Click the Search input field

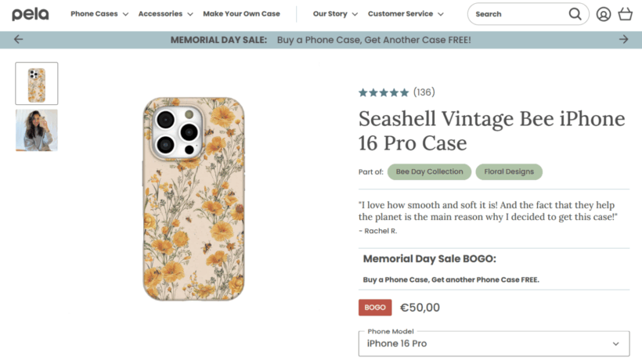pos(517,14)
